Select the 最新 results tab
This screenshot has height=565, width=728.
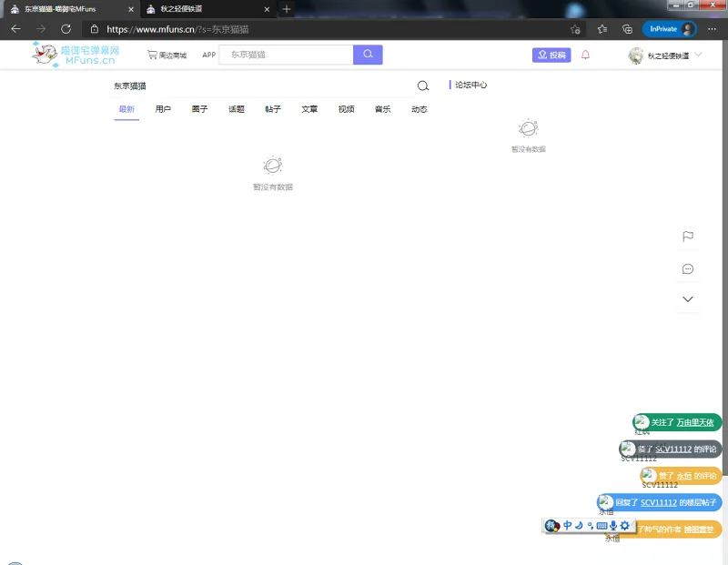pos(126,109)
